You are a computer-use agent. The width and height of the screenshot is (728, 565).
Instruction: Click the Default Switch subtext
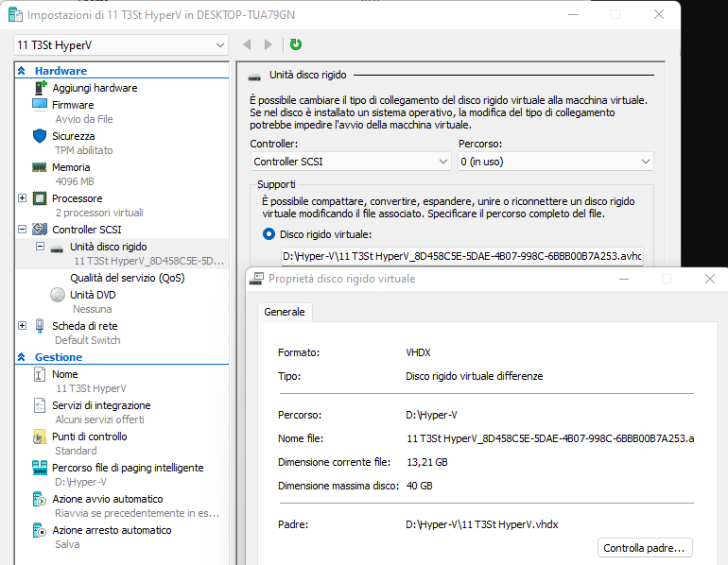pyautogui.click(x=88, y=340)
